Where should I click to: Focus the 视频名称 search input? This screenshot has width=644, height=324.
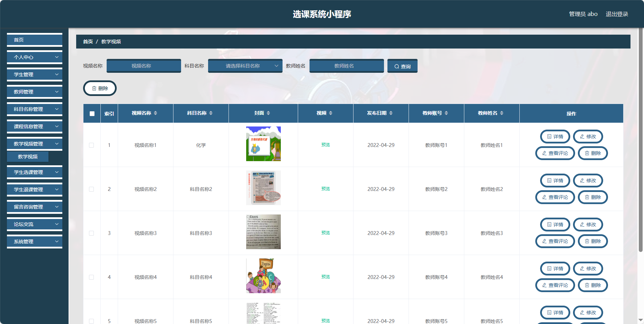pyautogui.click(x=144, y=66)
